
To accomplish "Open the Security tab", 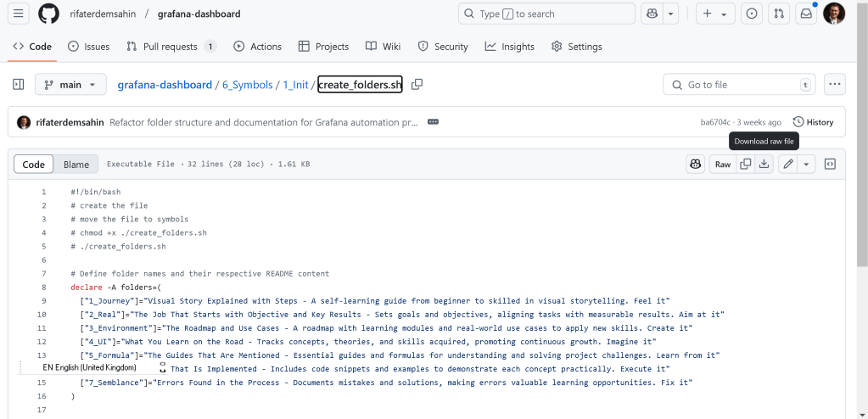I will click(443, 47).
